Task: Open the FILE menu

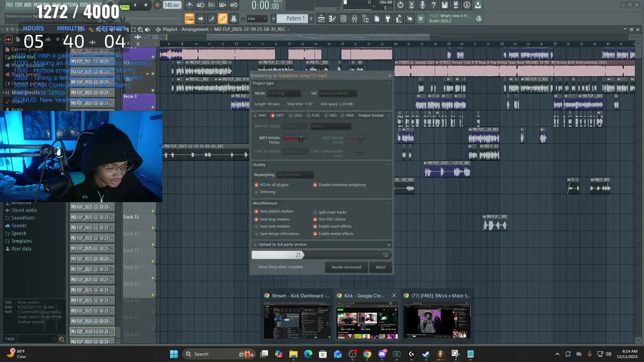Action: pos(10,5)
